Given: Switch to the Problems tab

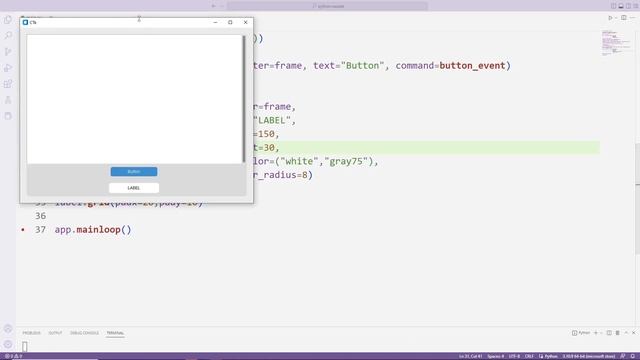Looking at the screenshot, I should [x=31, y=333].
